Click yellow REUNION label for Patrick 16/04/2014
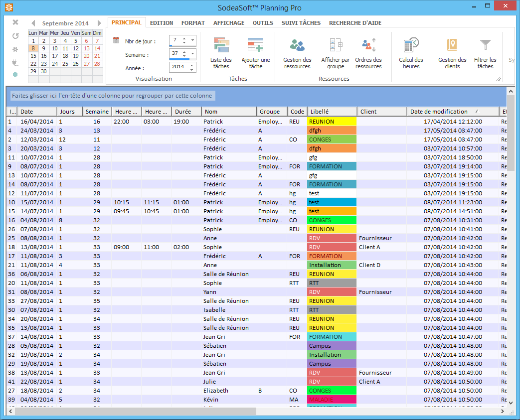The width and height of the screenshot is (520, 420). [332, 122]
